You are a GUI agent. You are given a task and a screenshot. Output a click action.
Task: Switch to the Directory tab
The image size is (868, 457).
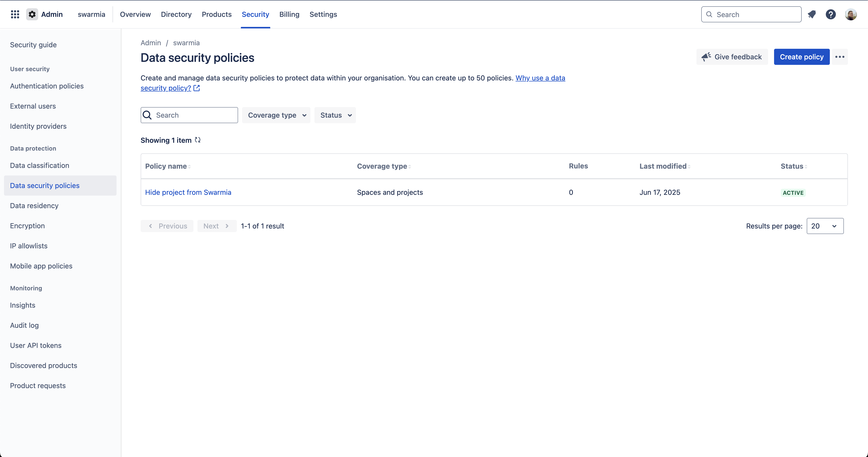[176, 14]
